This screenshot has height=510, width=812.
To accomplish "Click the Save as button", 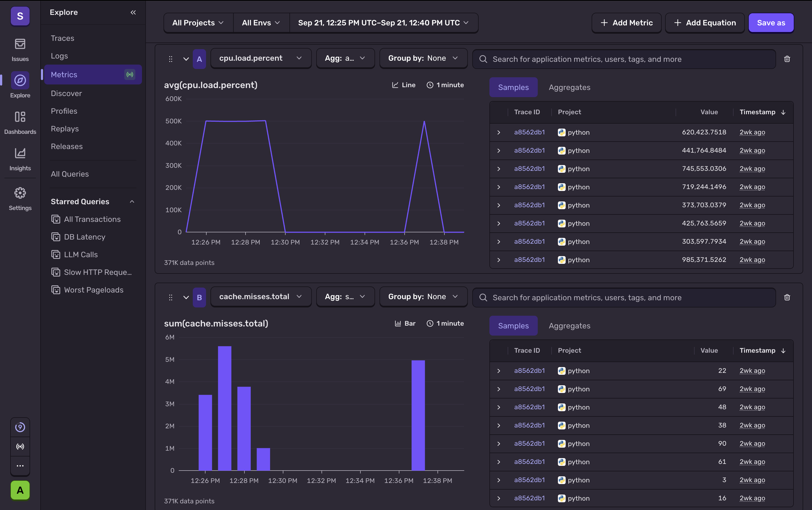I will (x=771, y=23).
